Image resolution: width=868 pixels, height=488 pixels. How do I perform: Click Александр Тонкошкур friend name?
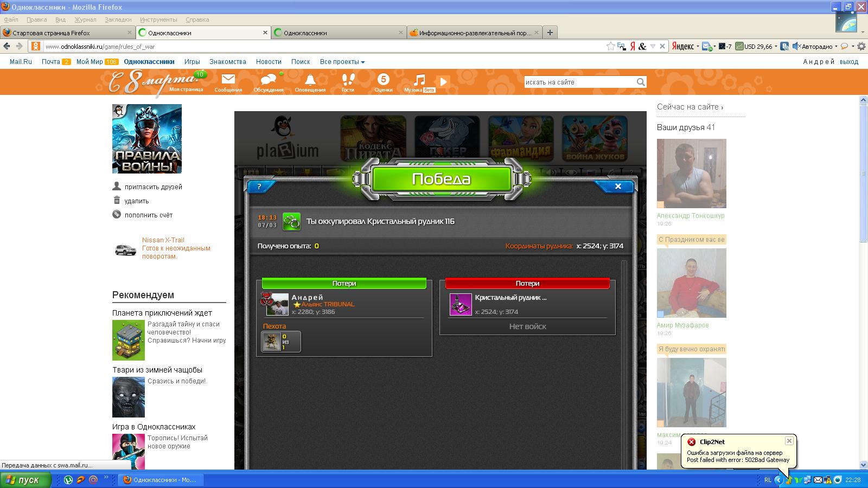[x=691, y=216]
